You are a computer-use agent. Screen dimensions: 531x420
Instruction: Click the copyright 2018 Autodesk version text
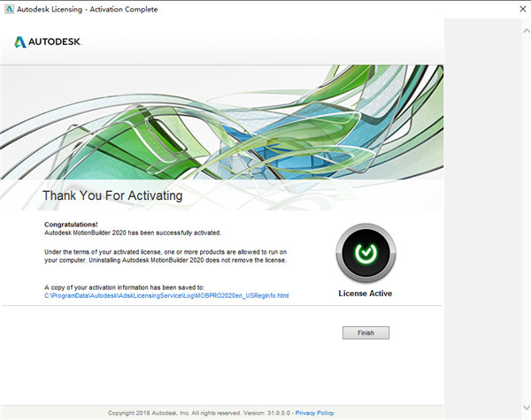click(x=199, y=413)
